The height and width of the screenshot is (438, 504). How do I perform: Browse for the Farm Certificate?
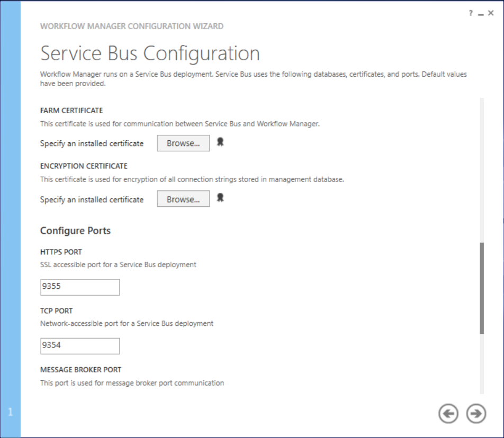[x=183, y=143]
